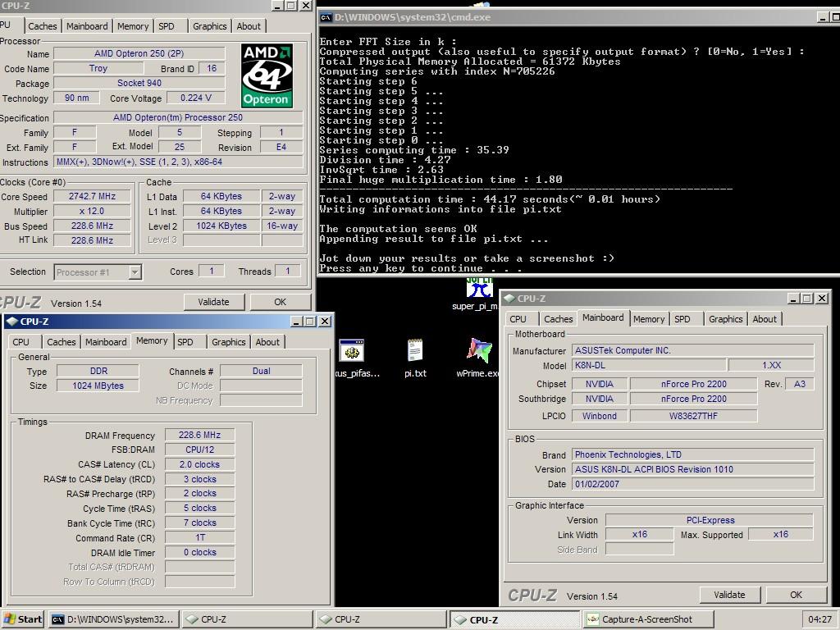Open Mainboard tab in top CPU-Z window
The height and width of the screenshot is (630, 840).
pos(87,26)
